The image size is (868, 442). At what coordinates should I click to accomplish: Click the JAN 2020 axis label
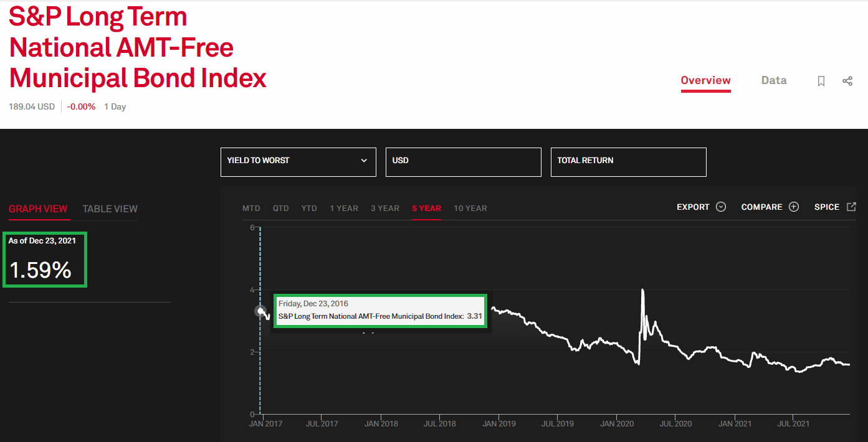[617, 423]
